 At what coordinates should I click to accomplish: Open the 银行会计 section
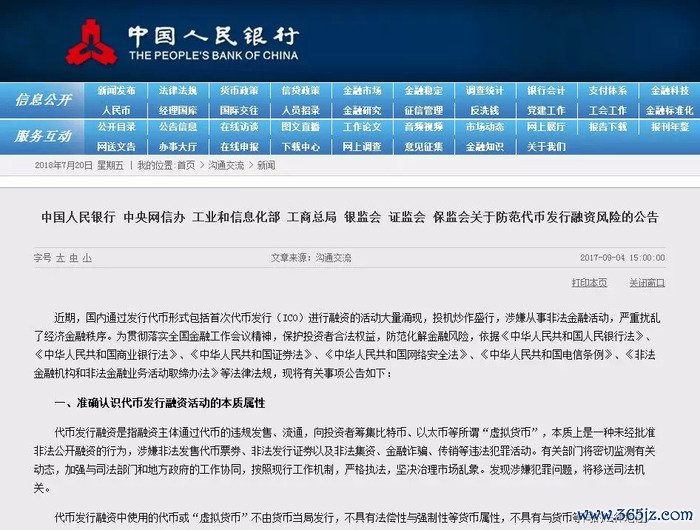546,91
